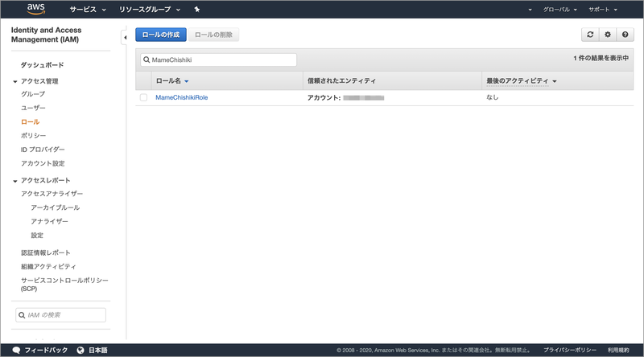The height and width of the screenshot is (357, 644).
Task: Click the role search field with MameChishiki
Action: pyautogui.click(x=218, y=60)
